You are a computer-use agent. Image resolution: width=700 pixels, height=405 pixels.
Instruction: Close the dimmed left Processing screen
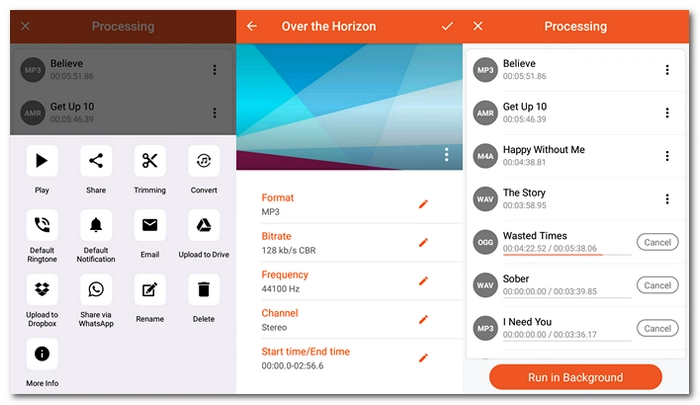coord(25,26)
